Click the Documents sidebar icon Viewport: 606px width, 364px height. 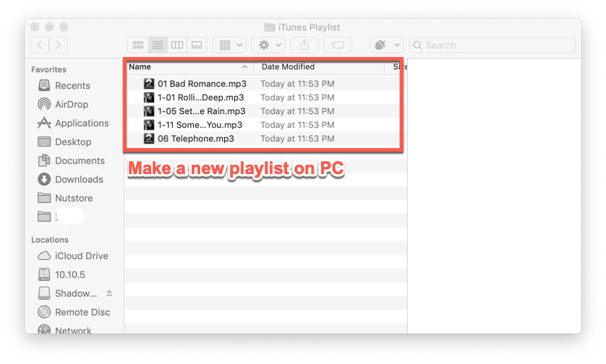pos(44,160)
